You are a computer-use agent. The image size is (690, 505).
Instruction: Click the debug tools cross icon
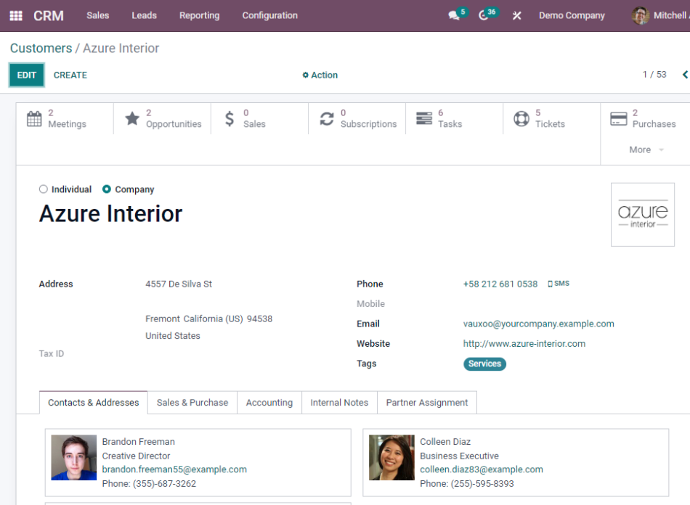[517, 16]
